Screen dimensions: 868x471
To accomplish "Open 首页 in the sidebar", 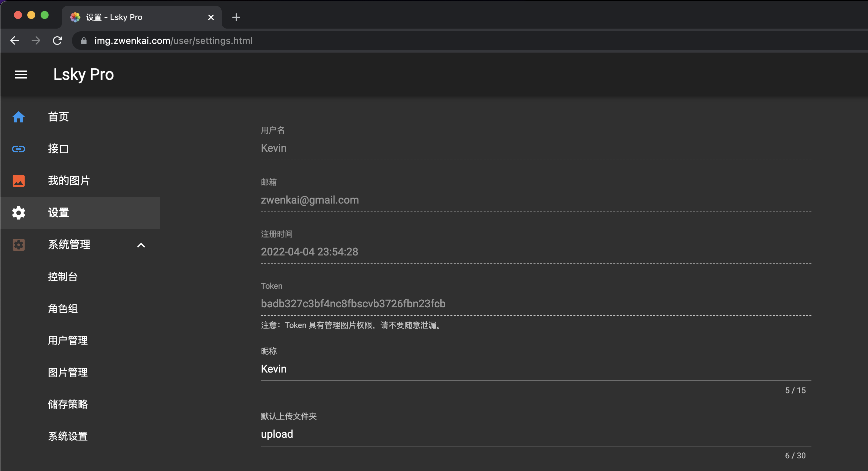I will click(58, 117).
